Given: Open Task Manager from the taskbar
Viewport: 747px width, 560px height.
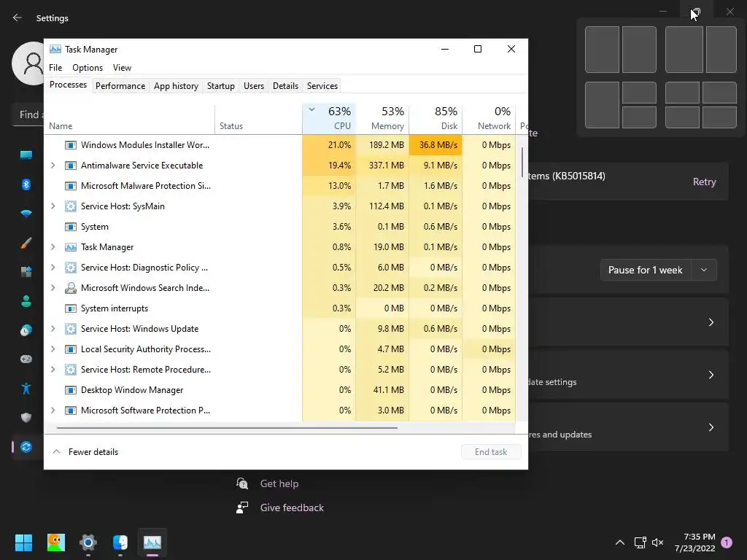Looking at the screenshot, I should point(152,542).
